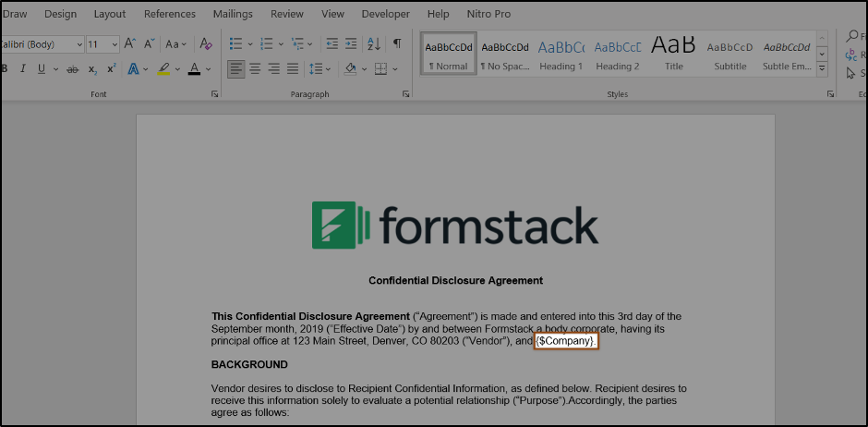The image size is (868, 427).
Task: Open borders dropdown arrow
Action: point(394,69)
